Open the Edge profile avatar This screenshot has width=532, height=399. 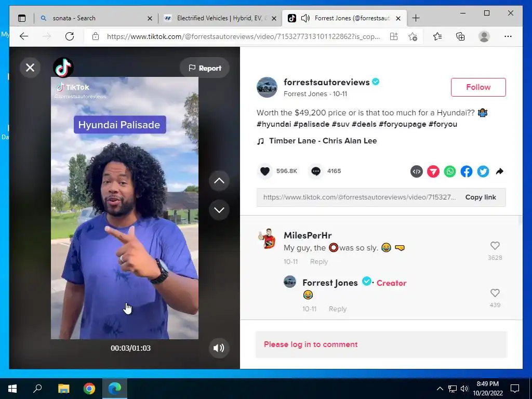click(484, 36)
